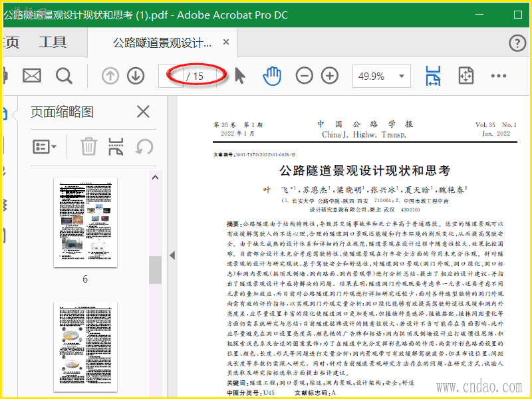Switch to the 公路隧道景观设计 document tab

[162, 43]
